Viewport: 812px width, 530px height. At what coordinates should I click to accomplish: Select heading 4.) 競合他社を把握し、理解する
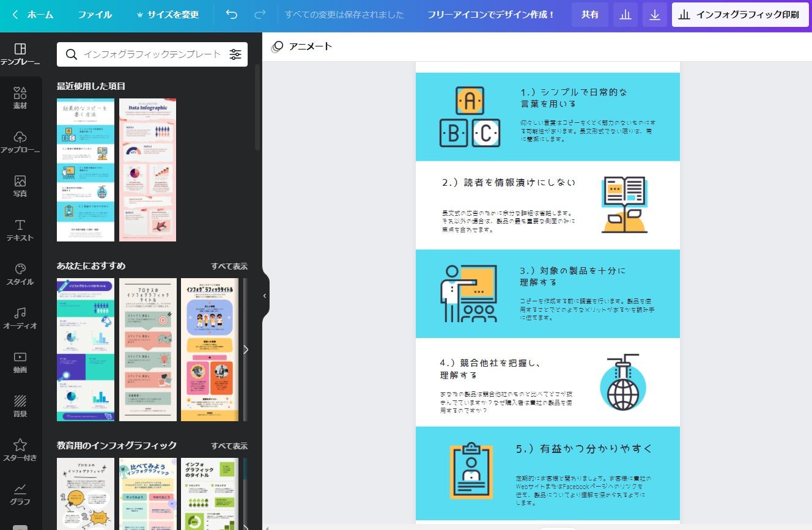490,369
